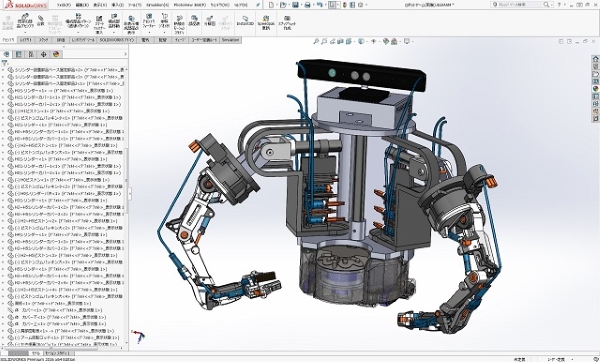Open the Simulation(S) menu in the menu bar
This screenshot has width=600, height=362.
coord(157,5)
